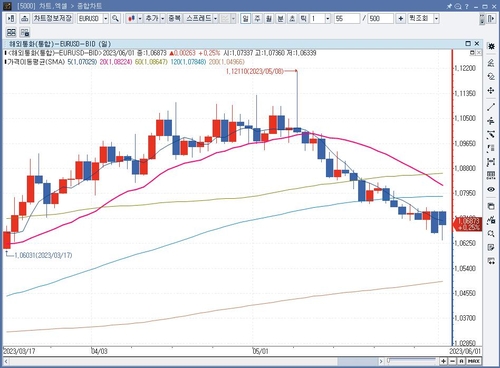Select the dotted bracket level tool icon

coord(491,149)
